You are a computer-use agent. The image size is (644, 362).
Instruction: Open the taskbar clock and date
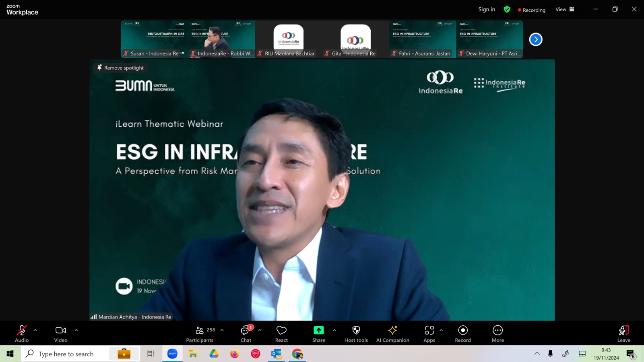606,354
